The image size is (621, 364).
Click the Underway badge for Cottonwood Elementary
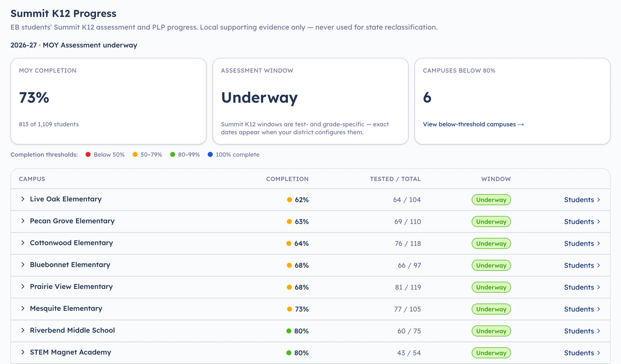point(491,244)
